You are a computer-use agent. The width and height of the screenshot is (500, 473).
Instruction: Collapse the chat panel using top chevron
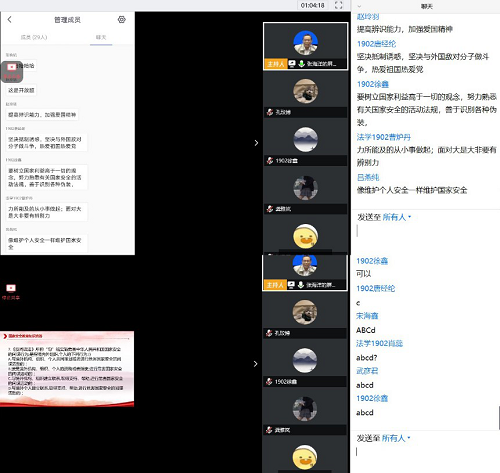pyautogui.click(x=359, y=6)
